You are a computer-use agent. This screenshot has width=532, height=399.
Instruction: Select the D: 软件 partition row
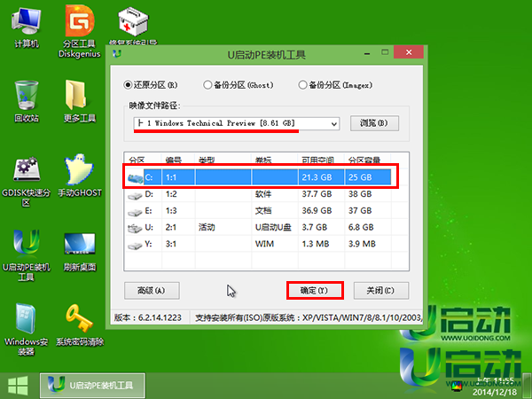266,194
